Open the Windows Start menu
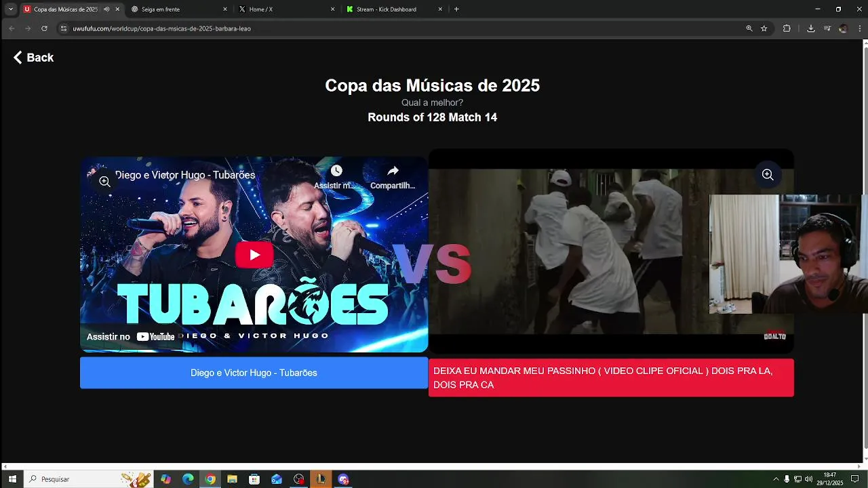The image size is (868, 488). 12,479
